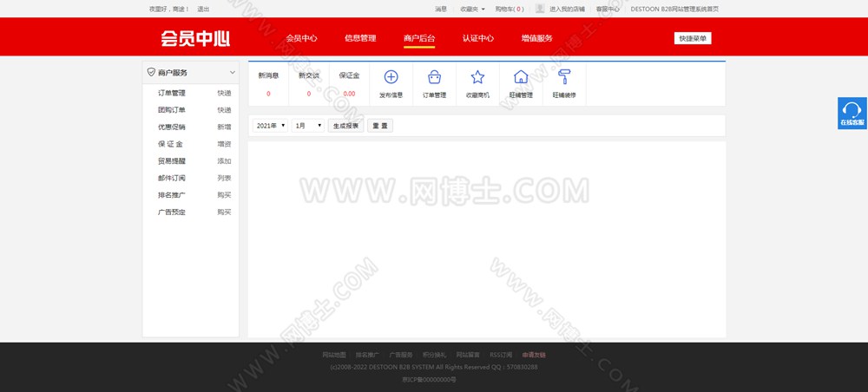Image resolution: width=868 pixels, height=392 pixels.
Task: Open 保证金 in the left sidebar
Action: pyautogui.click(x=170, y=144)
